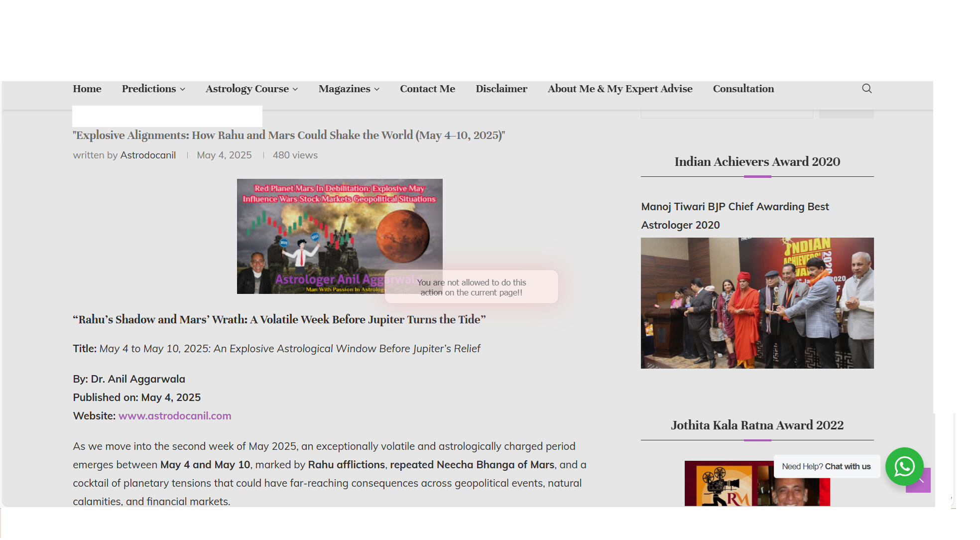
Task: Open the Astrology Course menu label
Action: click(247, 89)
